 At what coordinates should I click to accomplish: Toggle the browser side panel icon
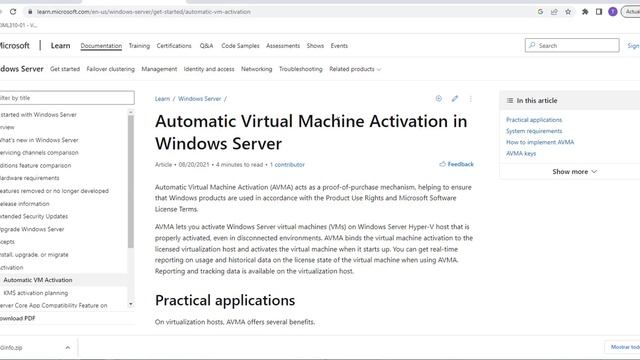(599, 12)
